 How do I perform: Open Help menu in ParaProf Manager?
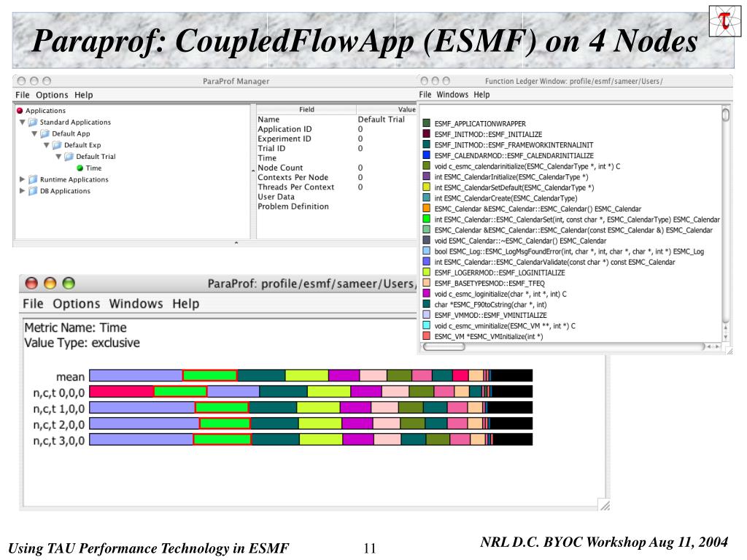click(x=83, y=95)
